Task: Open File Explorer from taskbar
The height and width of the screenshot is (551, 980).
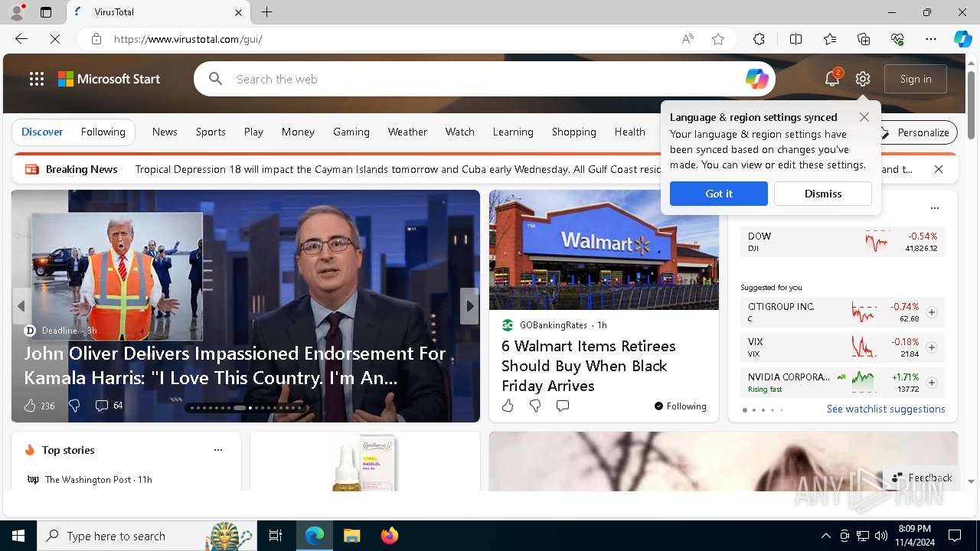Action: (x=351, y=536)
